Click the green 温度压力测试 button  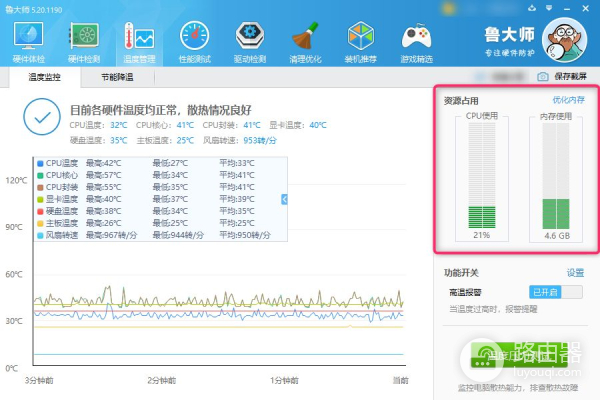tap(519, 356)
